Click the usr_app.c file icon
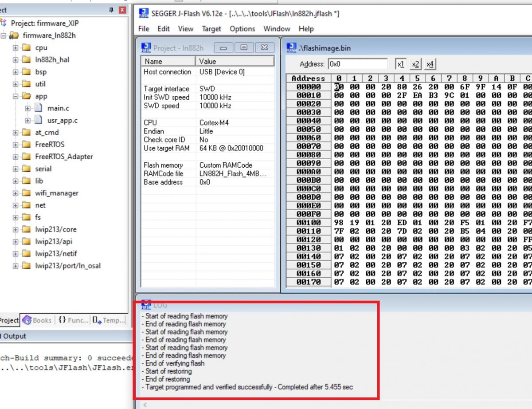Screen dimensions: 532x409 coord(39,120)
